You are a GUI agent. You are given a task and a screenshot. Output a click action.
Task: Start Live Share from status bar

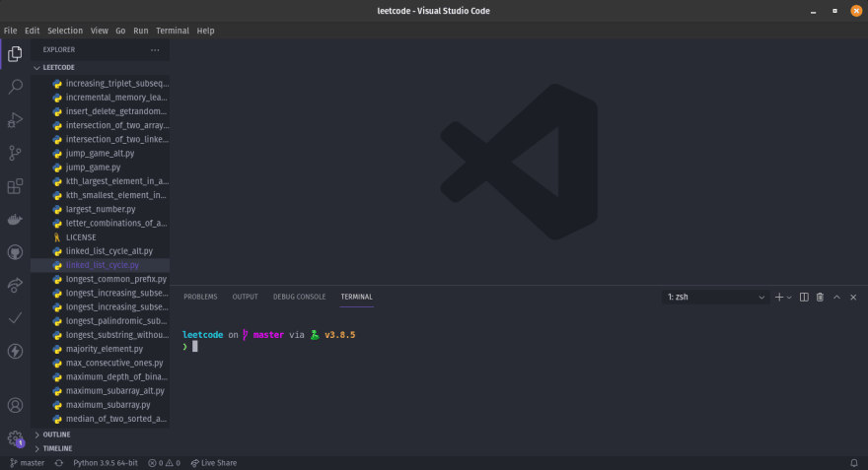pyautogui.click(x=214, y=463)
